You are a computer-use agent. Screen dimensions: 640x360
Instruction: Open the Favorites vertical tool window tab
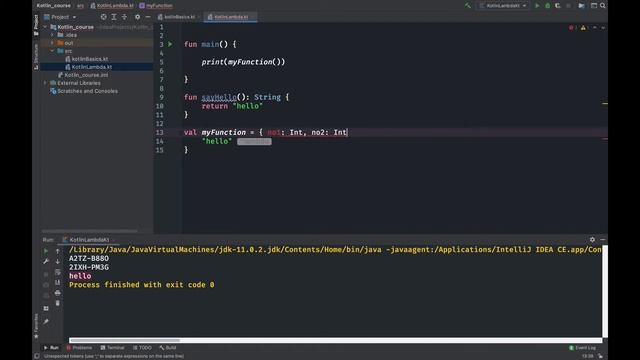(36, 326)
